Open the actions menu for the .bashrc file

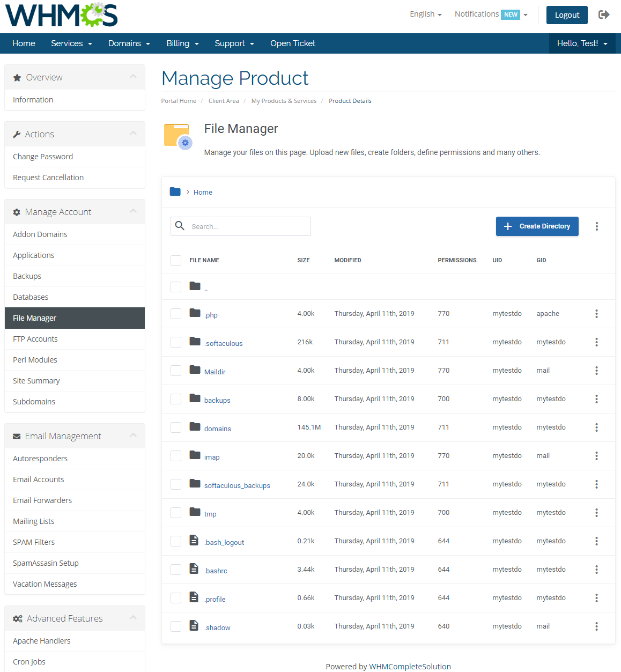coord(596,569)
